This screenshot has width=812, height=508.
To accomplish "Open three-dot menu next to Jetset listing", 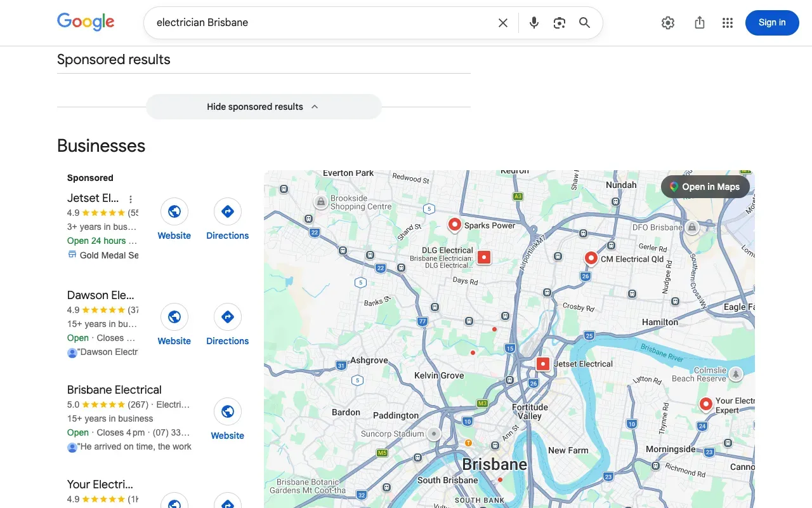I will point(131,199).
